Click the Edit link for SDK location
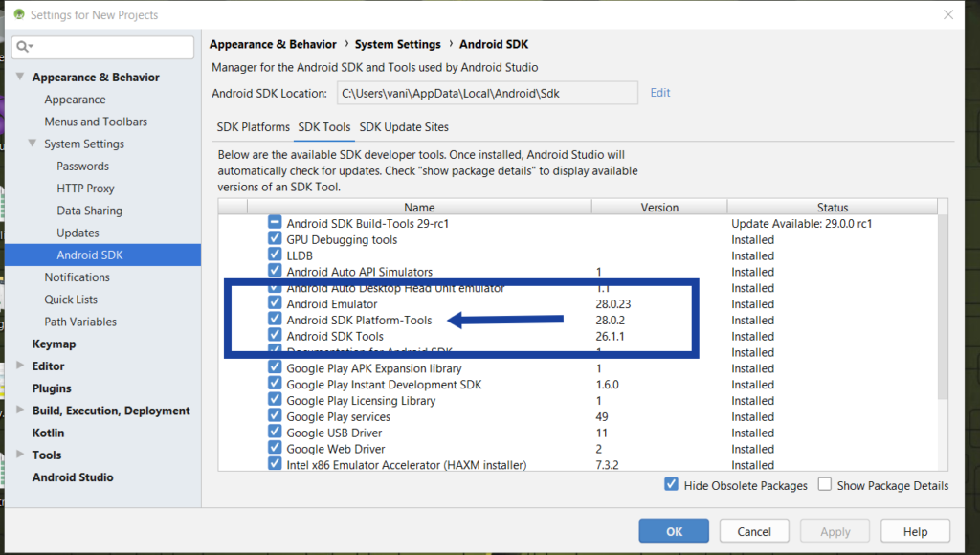 pyautogui.click(x=660, y=93)
